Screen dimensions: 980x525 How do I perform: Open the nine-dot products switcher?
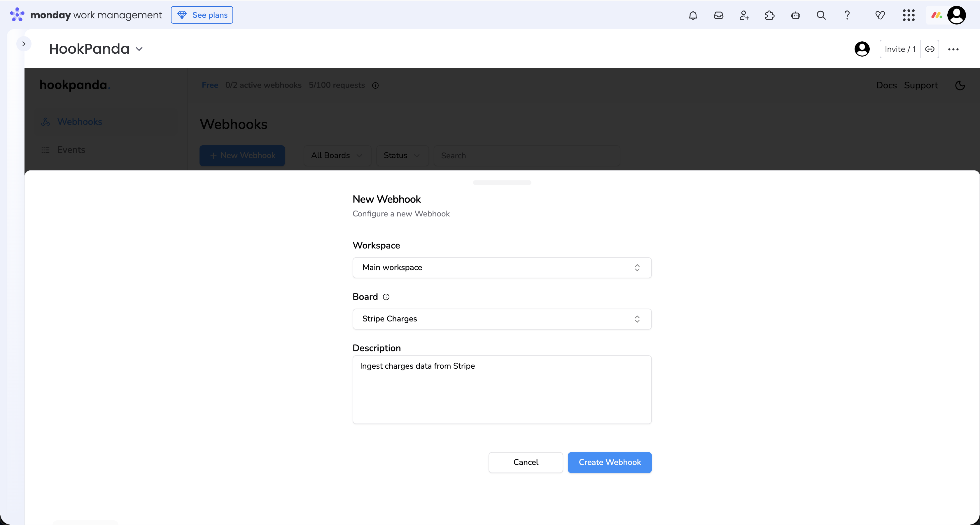coord(909,15)
